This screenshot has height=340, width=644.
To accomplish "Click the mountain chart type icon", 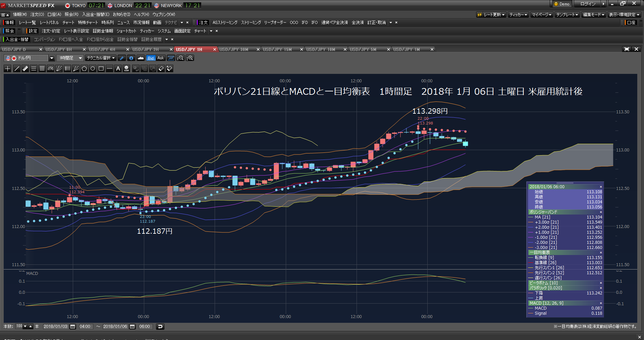I will tap(141, 58).
